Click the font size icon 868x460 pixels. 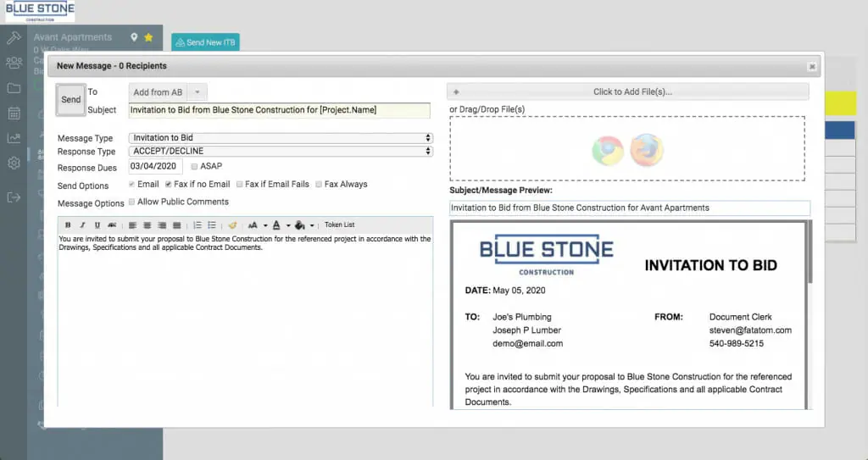tap(253, 225)
